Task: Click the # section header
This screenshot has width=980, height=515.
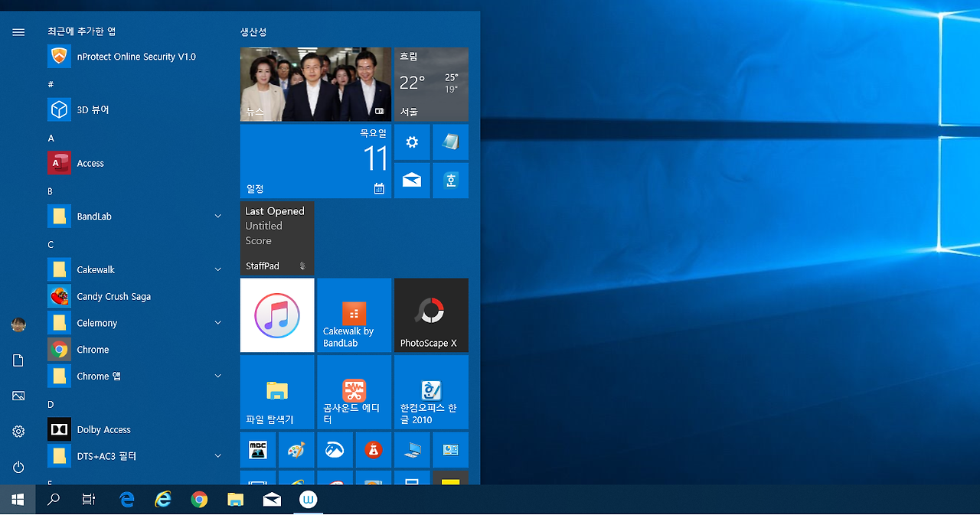Action: 51,84
